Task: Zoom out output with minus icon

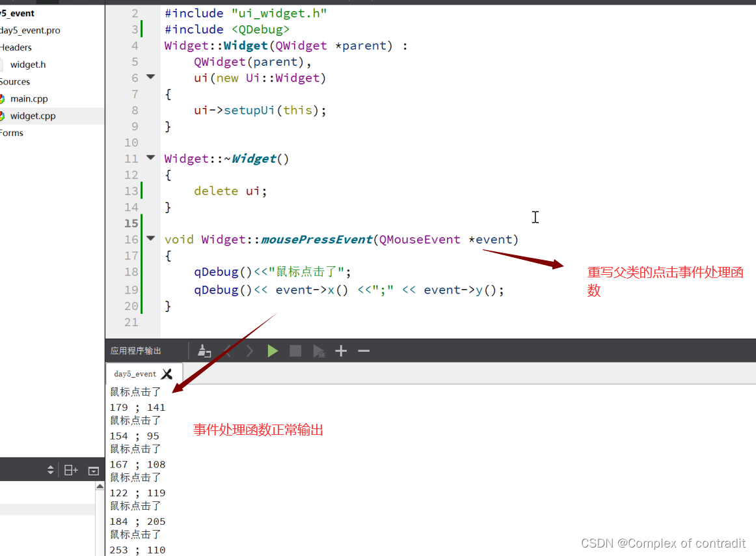Action: 364,351
